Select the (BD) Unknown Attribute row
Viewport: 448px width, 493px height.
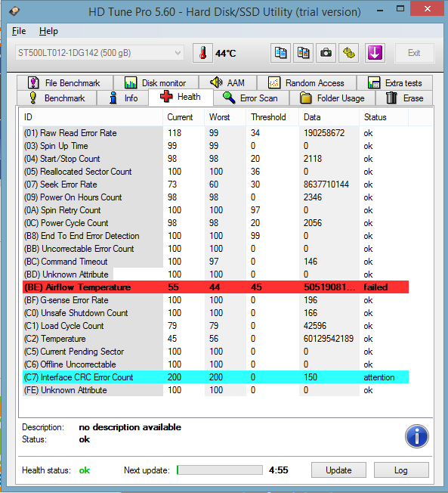[215, 274]
